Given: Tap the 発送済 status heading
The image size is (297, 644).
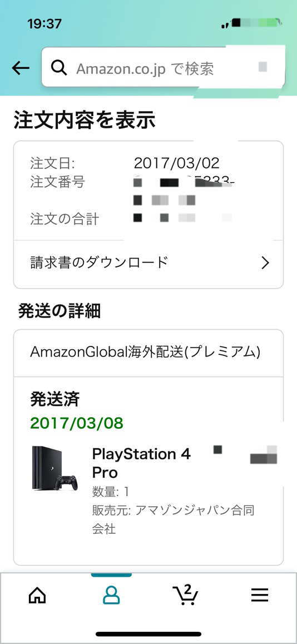Looking at the screenshot, I should click(x=55, y=398).
